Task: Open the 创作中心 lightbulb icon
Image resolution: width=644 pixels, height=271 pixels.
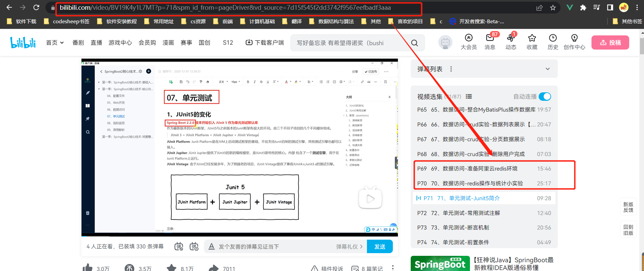Action: pos(574,38)
